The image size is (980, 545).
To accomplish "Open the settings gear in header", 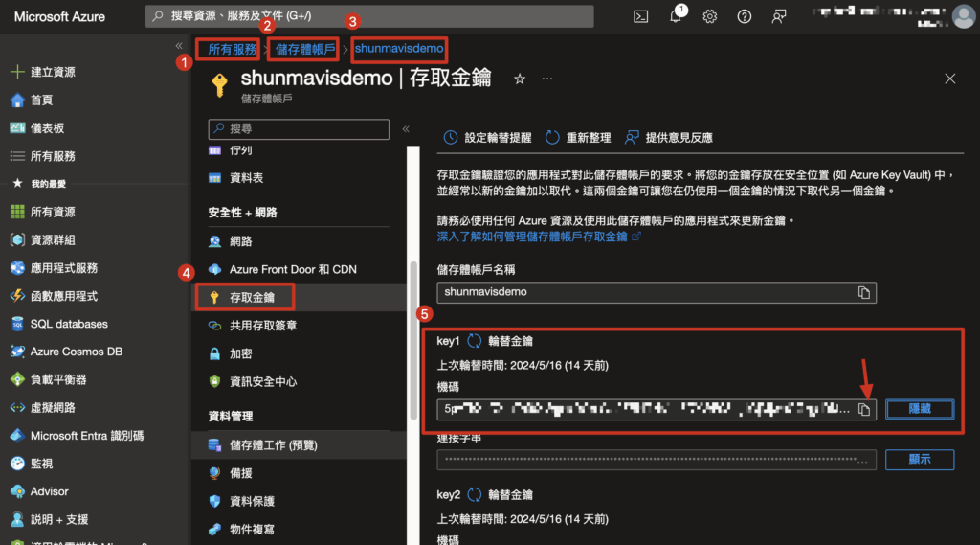I will point(710,16).
